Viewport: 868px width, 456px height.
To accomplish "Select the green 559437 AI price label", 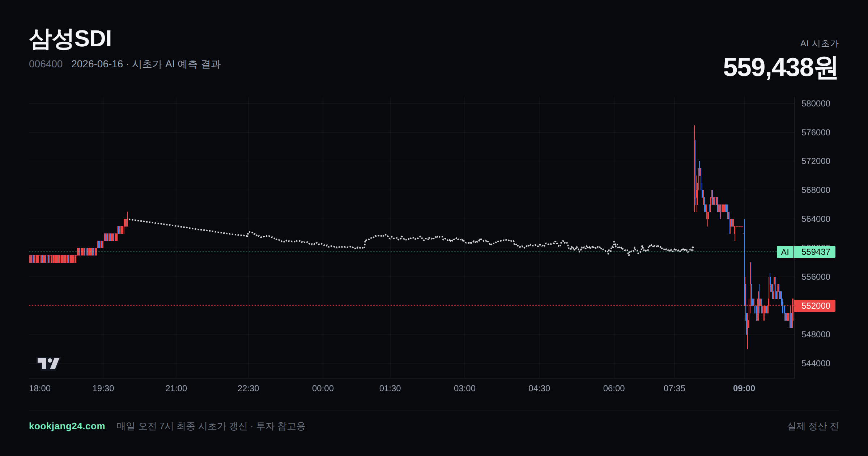I will [815, 252].
